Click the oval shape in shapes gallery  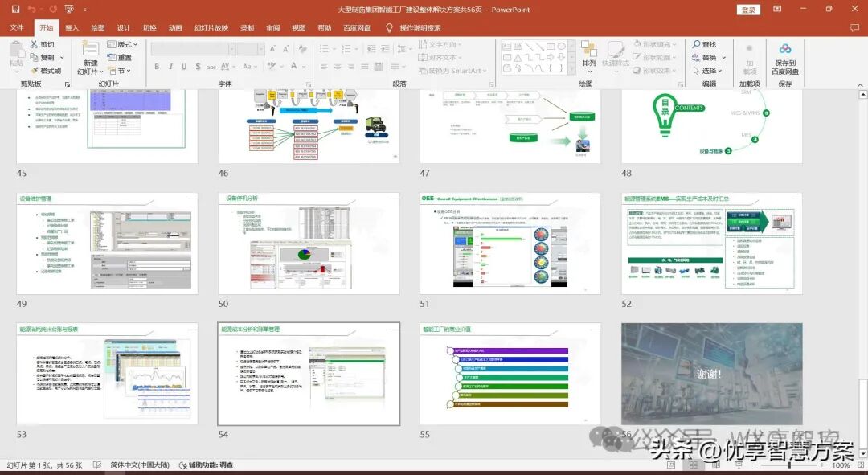[561, 47]
